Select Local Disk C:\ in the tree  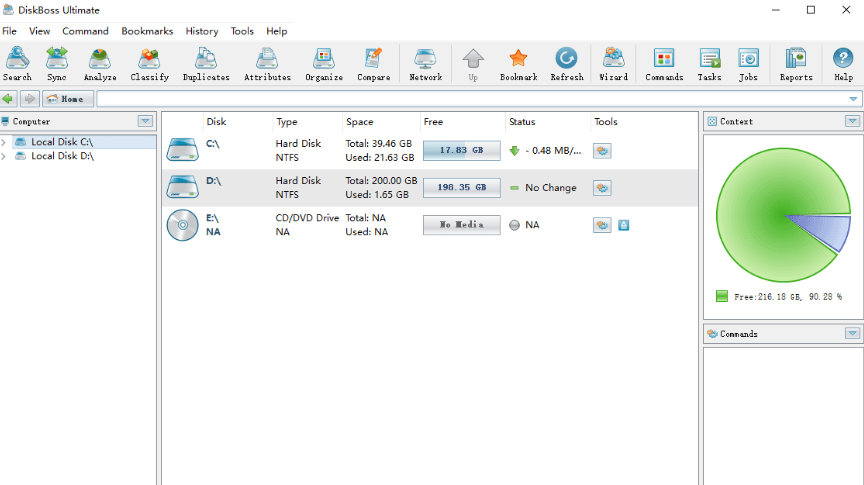tap(62, 142)
